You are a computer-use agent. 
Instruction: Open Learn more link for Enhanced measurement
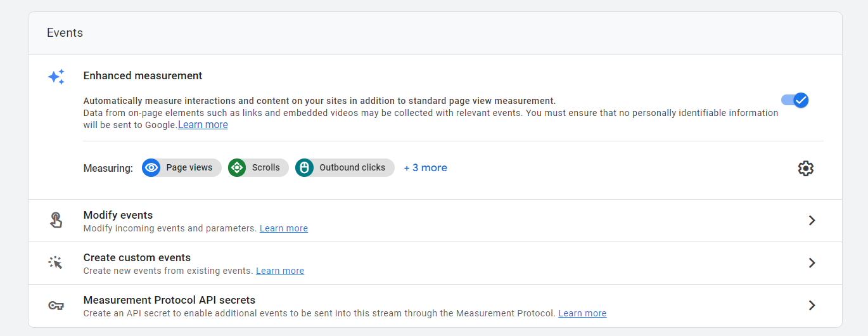(203, 125)
